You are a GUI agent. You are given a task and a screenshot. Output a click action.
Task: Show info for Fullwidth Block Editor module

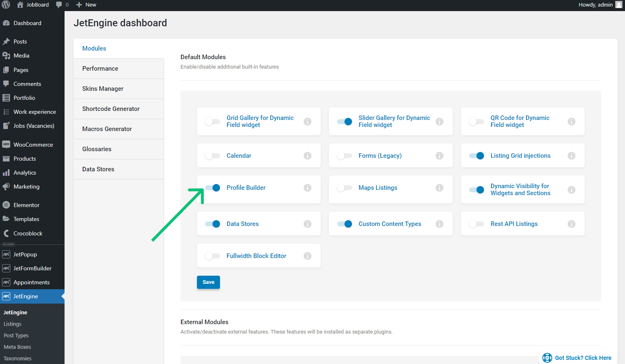(x=308, y=256)
